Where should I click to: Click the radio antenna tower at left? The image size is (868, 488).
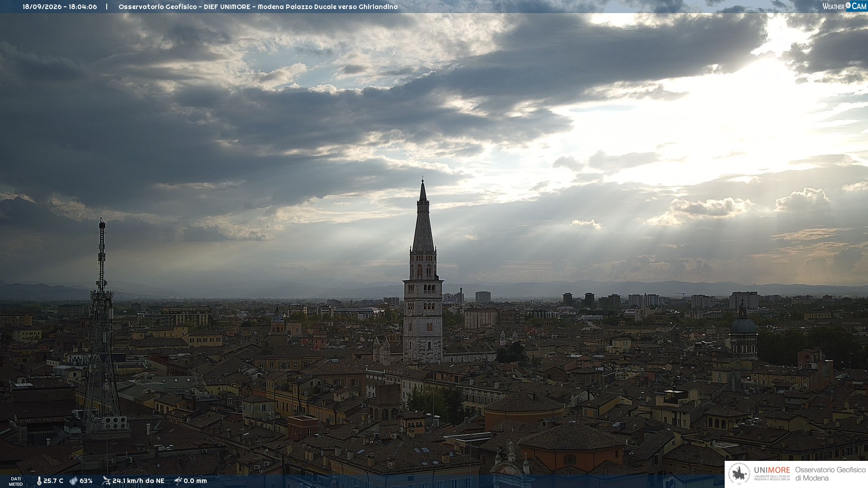(102, 325)
